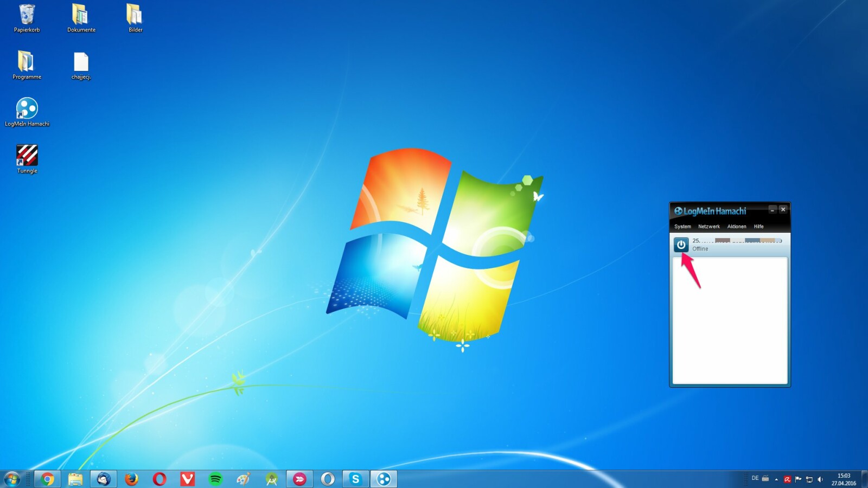Launch Firefox from the taskbar
The image size is (868, 488).
pos(131,479)
